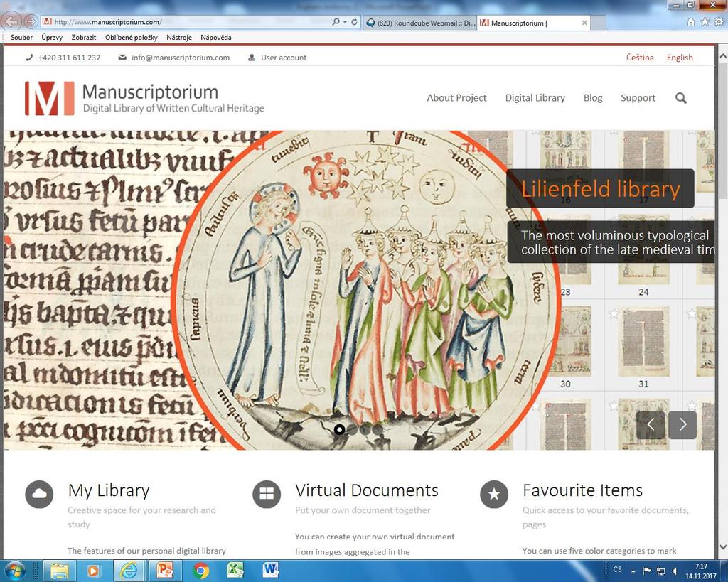Click the browser Home icon
Screen dimensions: 728x582
point(691,22)
